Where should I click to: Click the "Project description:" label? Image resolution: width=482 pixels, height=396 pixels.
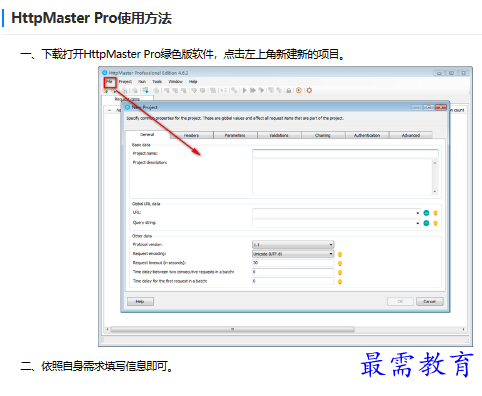click(x=150, y=163)
